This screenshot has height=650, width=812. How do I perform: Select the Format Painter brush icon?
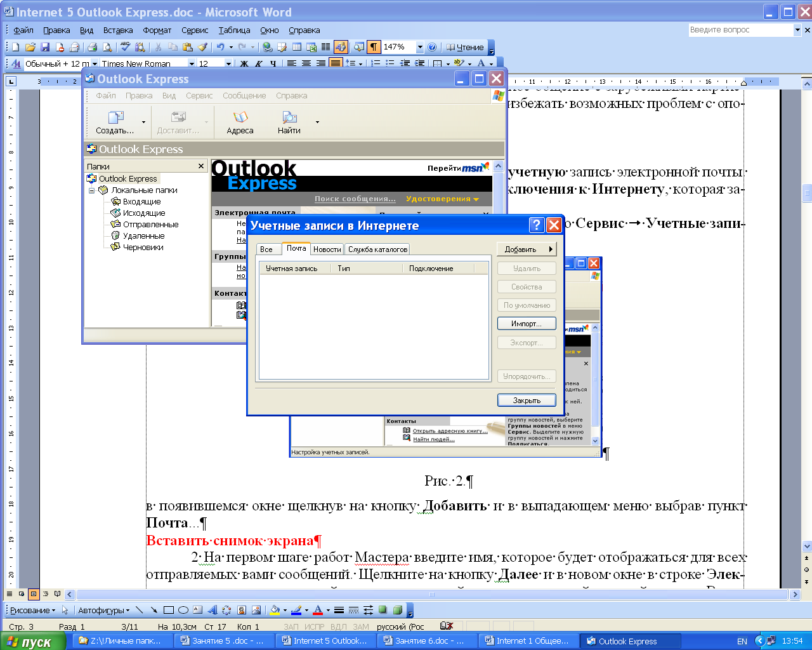coord(202,47)
